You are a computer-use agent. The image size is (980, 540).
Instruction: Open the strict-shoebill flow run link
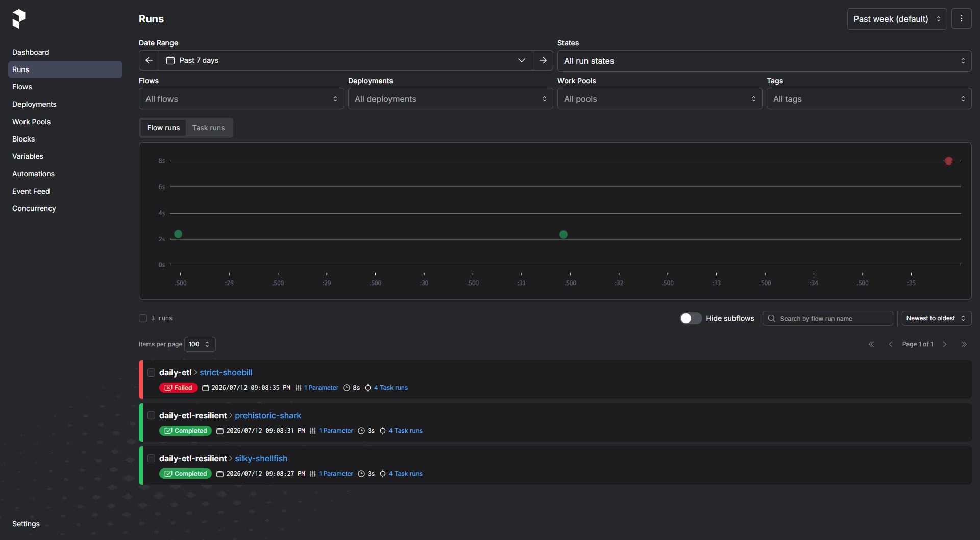click(226, 372)
